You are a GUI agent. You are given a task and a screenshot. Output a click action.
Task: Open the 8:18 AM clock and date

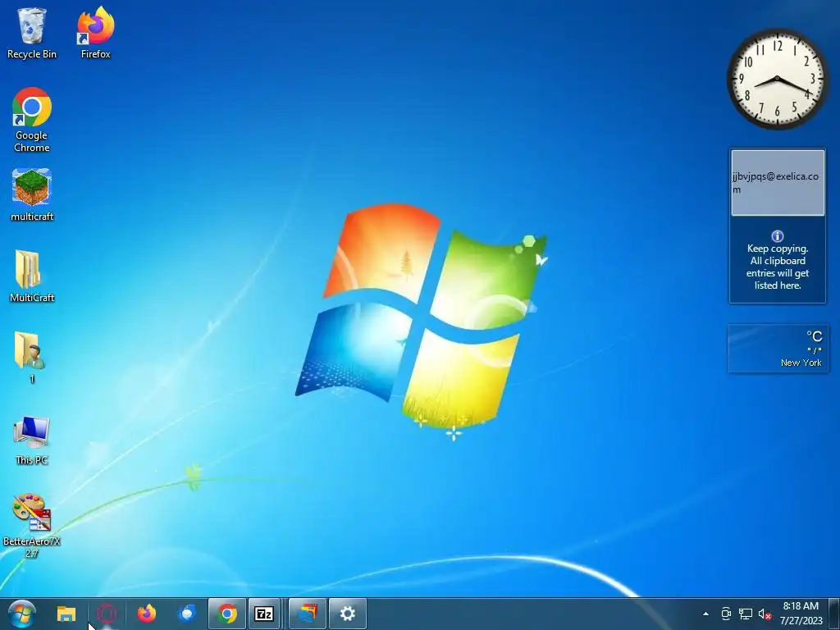(x=801, y=614)
